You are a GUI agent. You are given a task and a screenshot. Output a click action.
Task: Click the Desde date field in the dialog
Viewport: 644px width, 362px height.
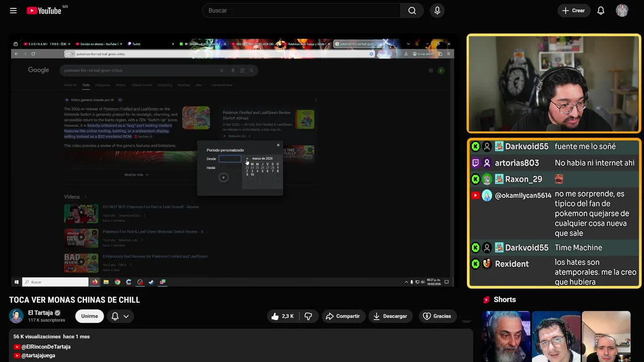[x=230, y=159]
